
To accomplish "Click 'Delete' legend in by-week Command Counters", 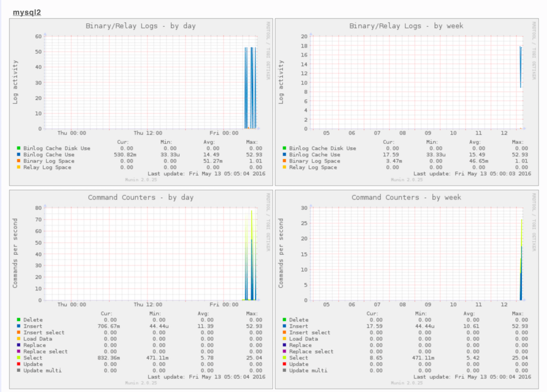I will pos(299,320).
